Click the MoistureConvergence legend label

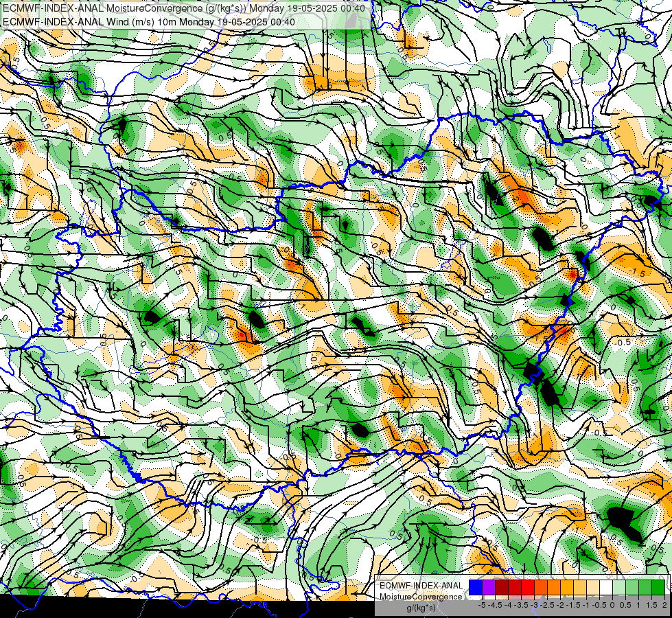tap(421, 597)
